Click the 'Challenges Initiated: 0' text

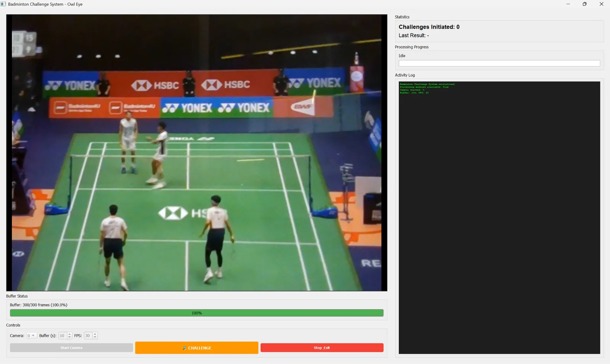point(429,27)
